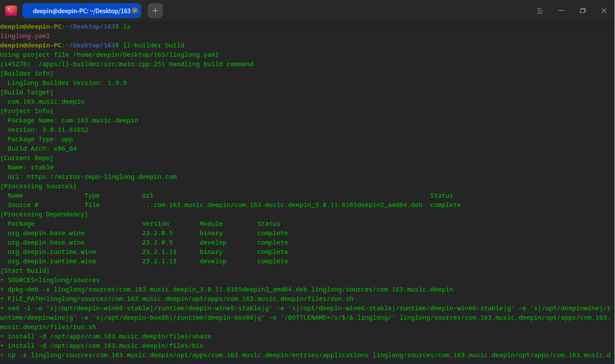Click Package Name com.163.music.deepin line
The image size is (615, 364).
click(x=73, y=120)
